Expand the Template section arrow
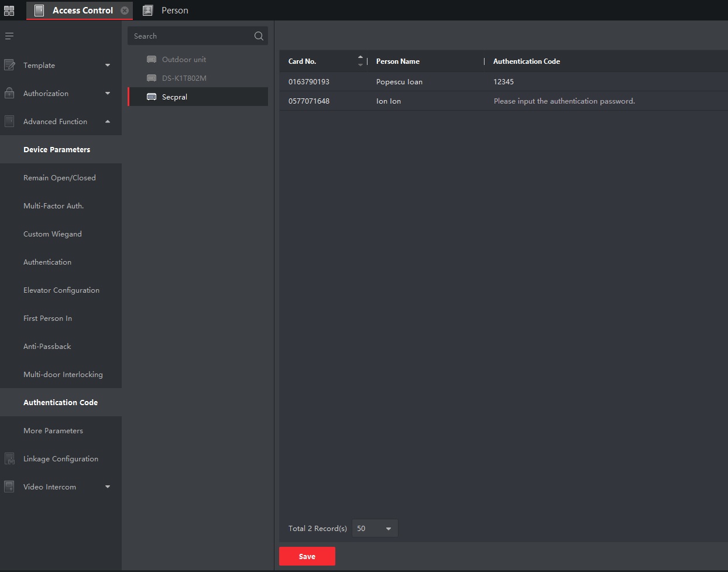 (x=108, y=65)
